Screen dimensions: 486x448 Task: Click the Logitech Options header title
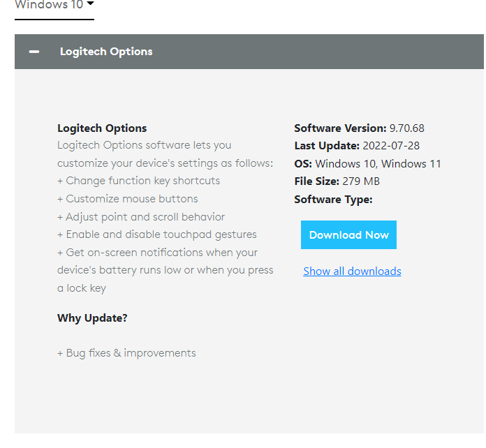point(106,52)
